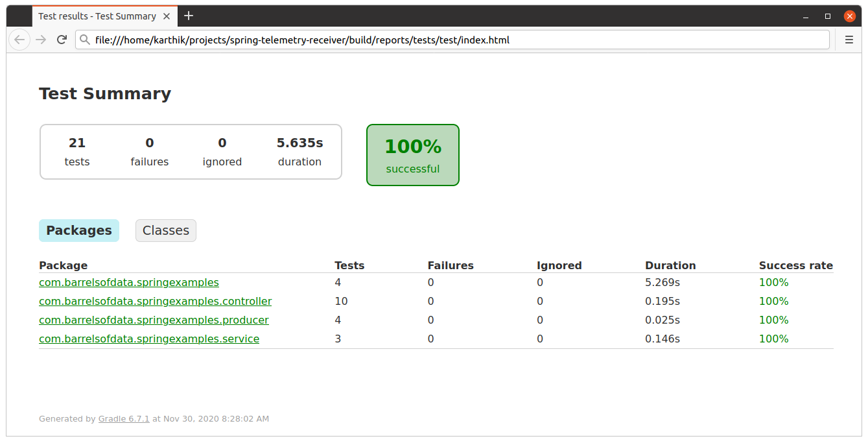Click the Gradle 6.7.1 footer link

(123, 418)
